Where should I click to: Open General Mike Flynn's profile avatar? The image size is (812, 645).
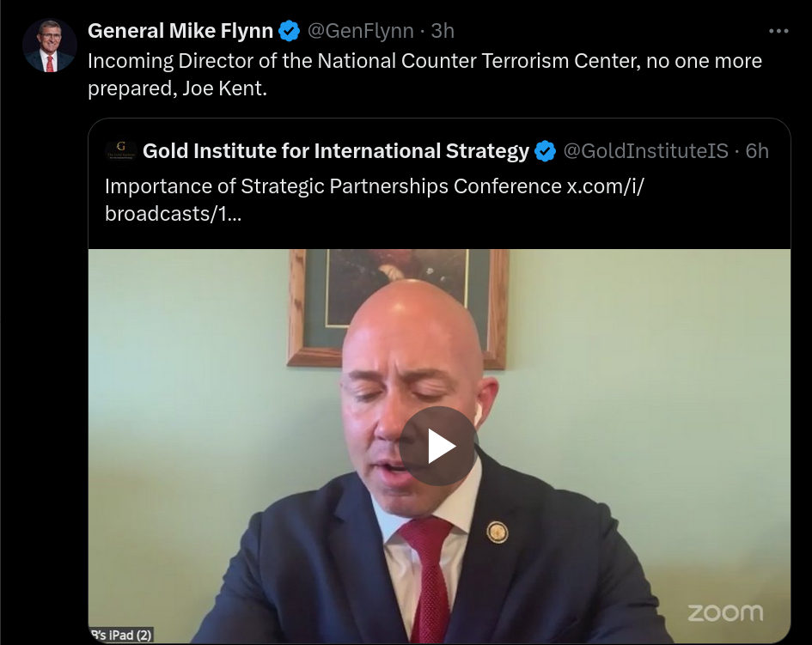(50, 46)
